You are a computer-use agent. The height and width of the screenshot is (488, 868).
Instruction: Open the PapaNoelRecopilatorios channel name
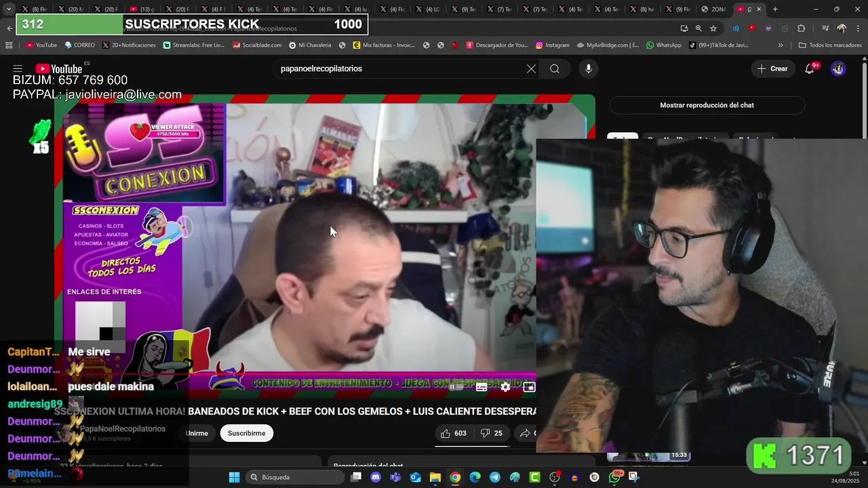[123, 429]
